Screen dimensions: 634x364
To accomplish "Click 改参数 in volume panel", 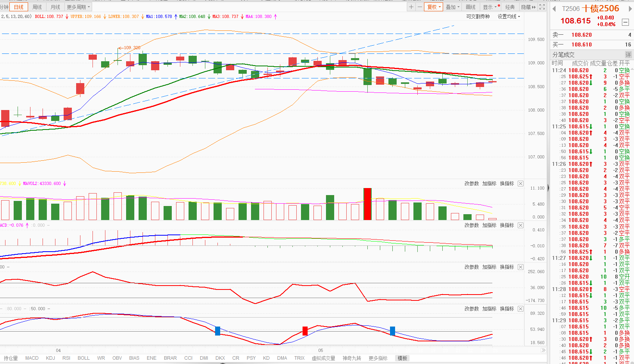I will point(472,183).
